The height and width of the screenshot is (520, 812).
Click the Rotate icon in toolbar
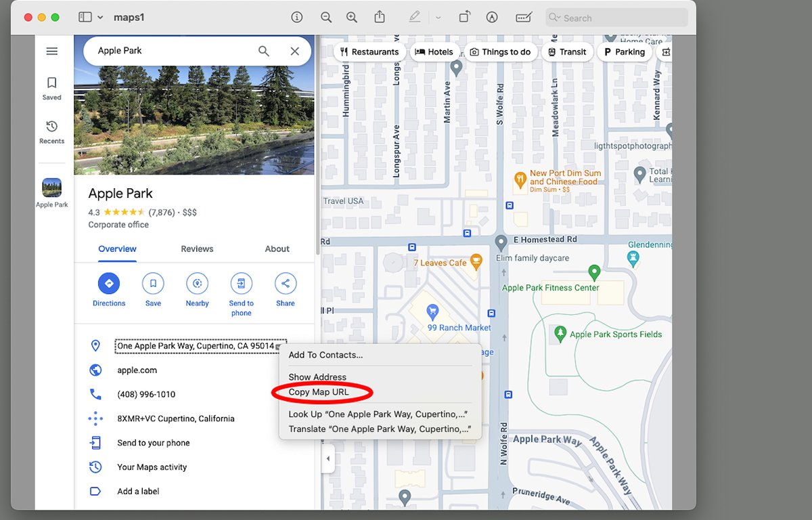(x=464, y=18)
